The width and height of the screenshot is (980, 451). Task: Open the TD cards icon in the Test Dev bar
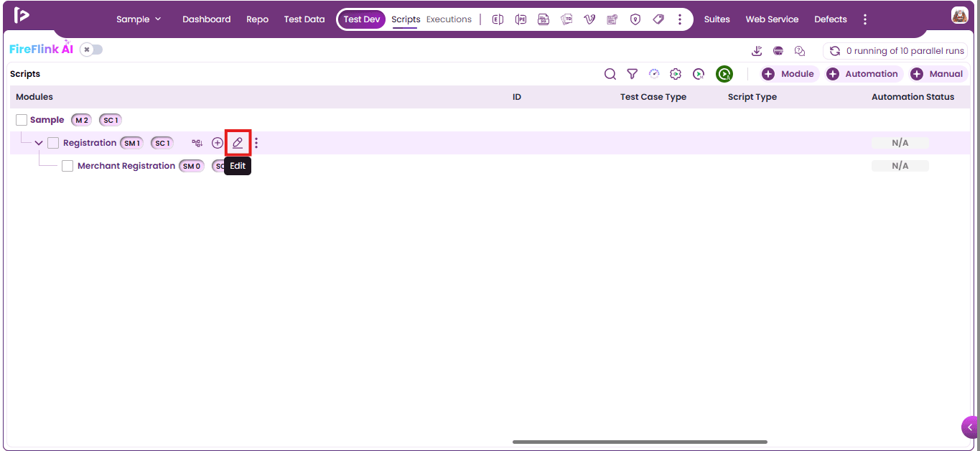pos(566,19)
